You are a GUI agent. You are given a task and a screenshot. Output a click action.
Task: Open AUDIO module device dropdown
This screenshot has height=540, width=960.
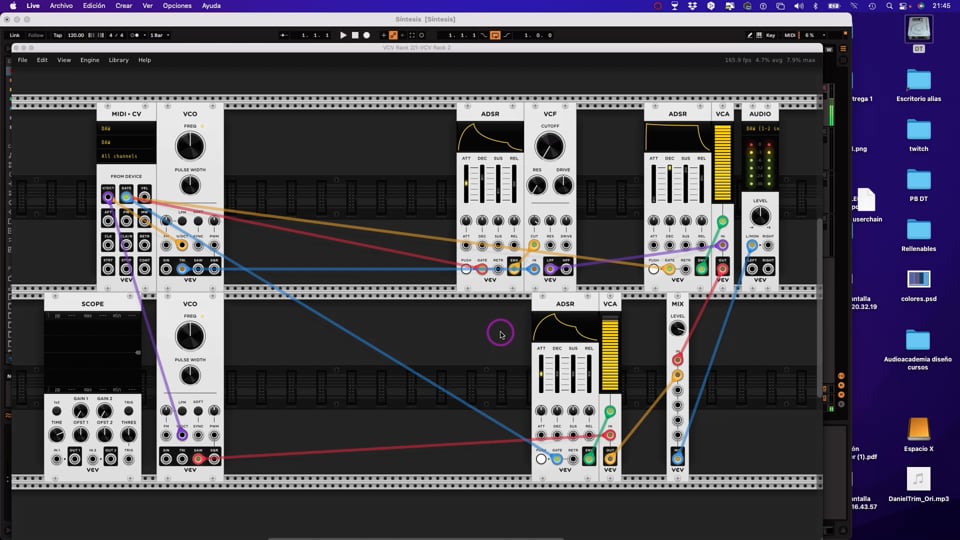pos(760,129)
